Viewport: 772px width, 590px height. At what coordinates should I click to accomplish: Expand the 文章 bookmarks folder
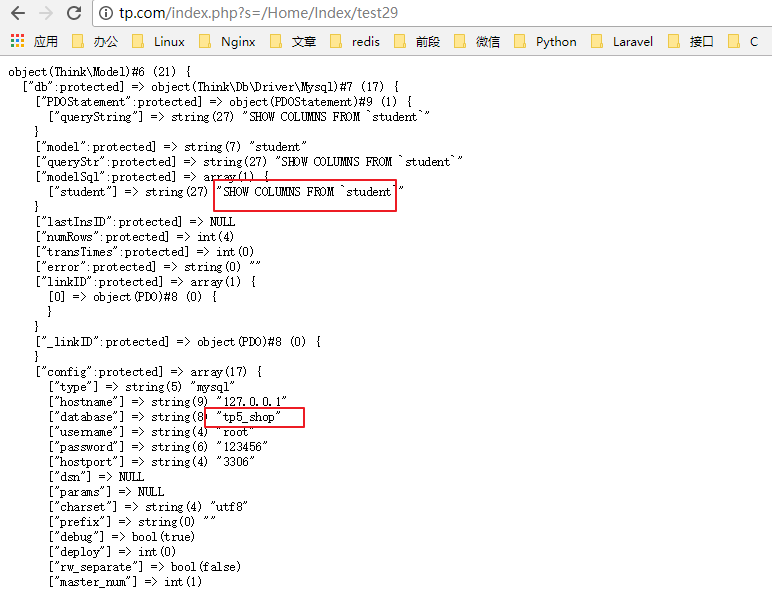[293, 41]
